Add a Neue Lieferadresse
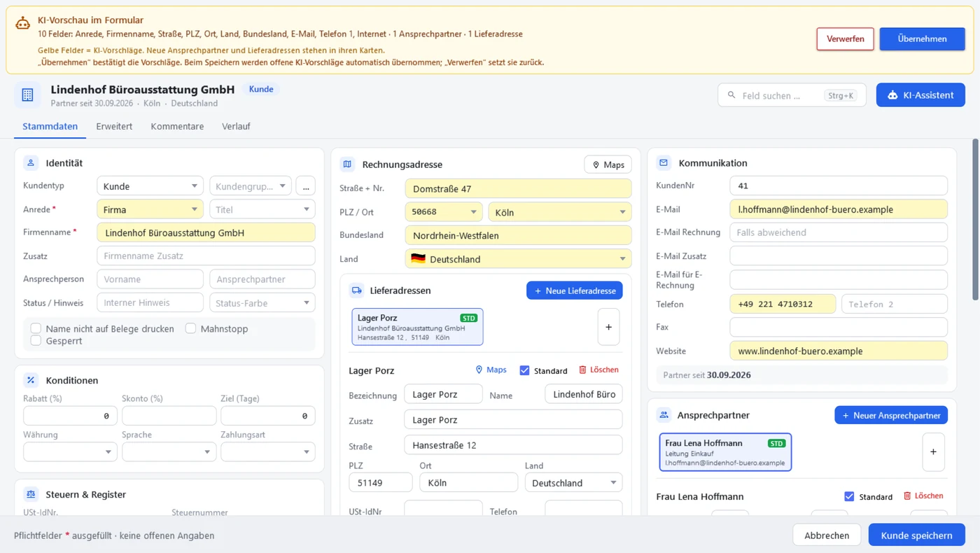The height and width of the screenshot is (553, 980). coord(574,290)
